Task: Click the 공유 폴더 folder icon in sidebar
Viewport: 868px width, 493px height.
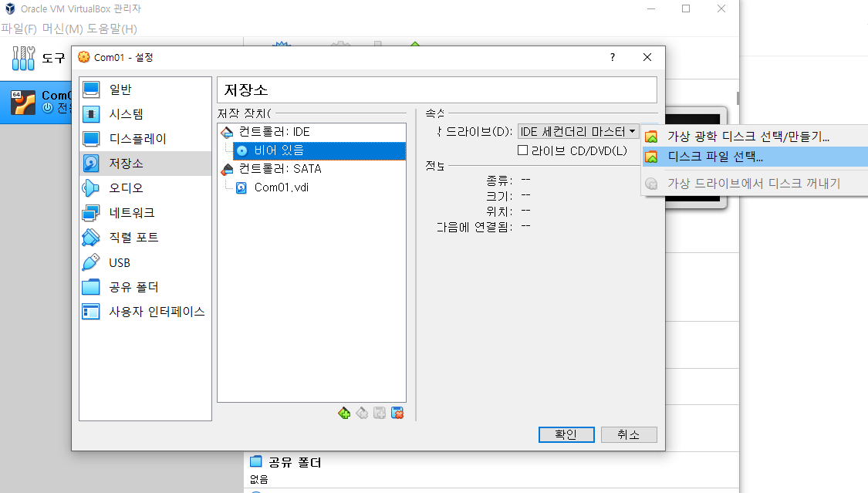Action: click(x=91, y=286)
